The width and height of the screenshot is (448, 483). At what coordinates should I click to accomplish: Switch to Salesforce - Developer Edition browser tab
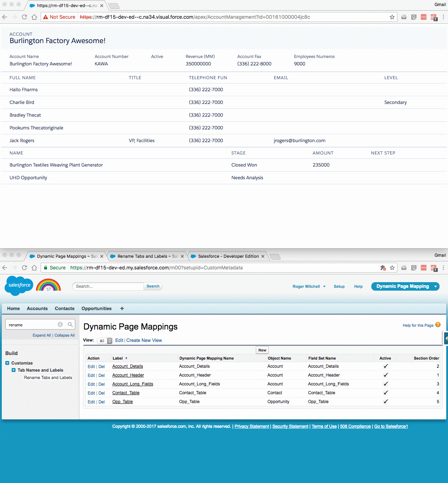228,256
